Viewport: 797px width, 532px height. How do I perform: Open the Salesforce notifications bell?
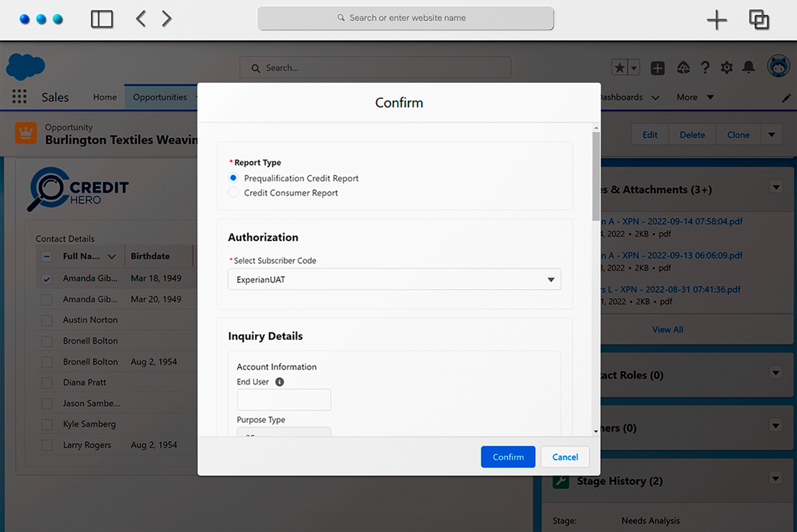pos(749,67)
